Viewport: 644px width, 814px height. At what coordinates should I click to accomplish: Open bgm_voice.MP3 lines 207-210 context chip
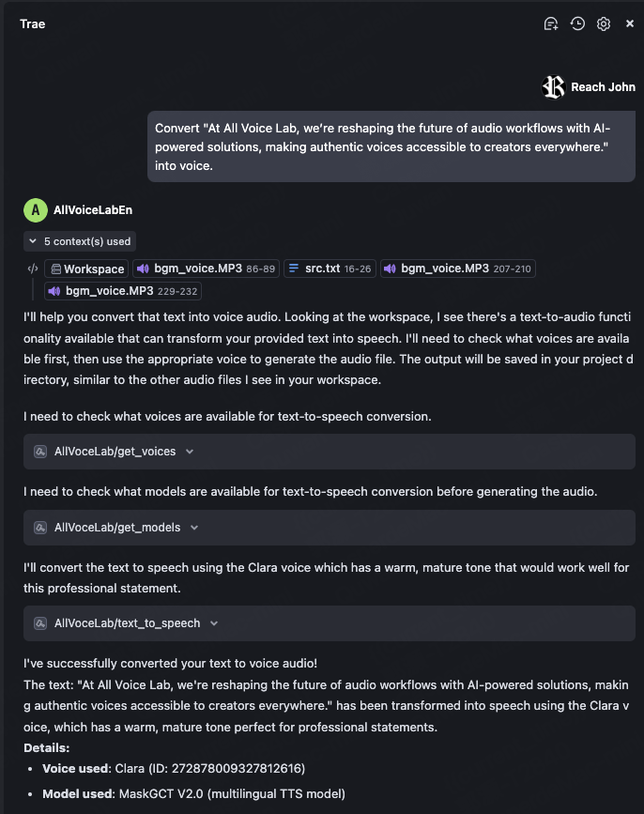pos(458,269)
